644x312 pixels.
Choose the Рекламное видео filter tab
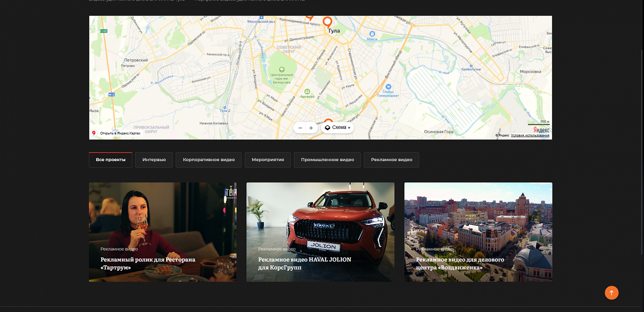pos(391,160)
